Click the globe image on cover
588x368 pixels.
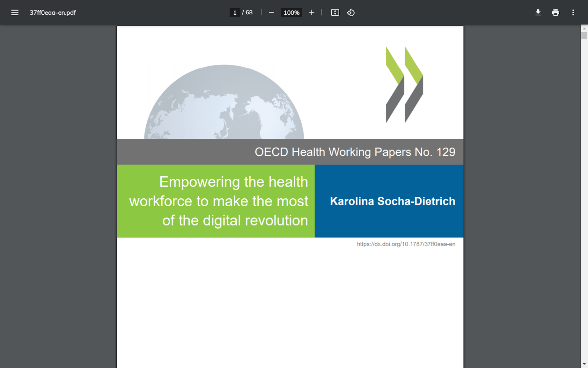[x=224, y=102]
